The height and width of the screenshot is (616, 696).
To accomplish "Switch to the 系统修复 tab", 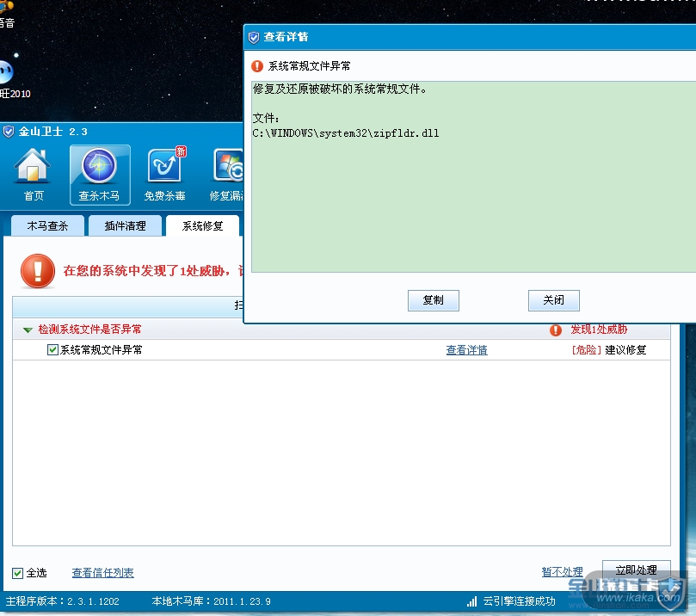I will (x=202, y=226).
